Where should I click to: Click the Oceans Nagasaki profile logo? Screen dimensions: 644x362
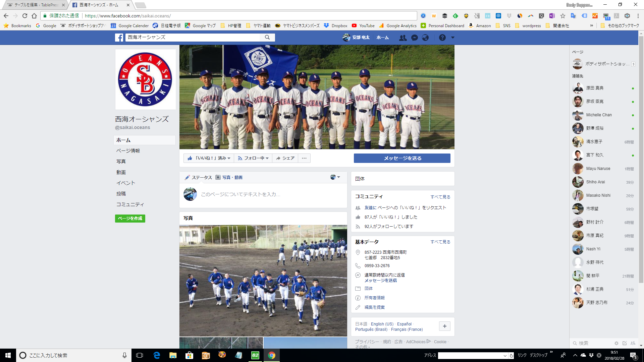[146, 79]
